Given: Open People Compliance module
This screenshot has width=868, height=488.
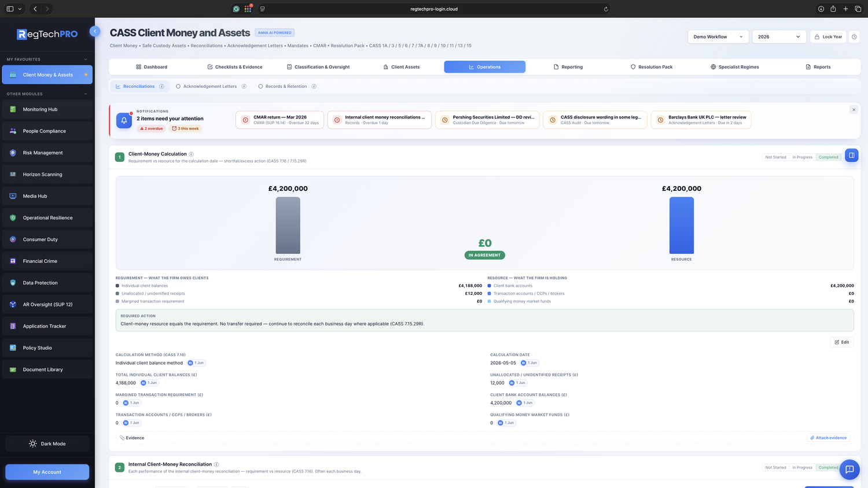Looking at the screenshot, I should pos(47,131).
